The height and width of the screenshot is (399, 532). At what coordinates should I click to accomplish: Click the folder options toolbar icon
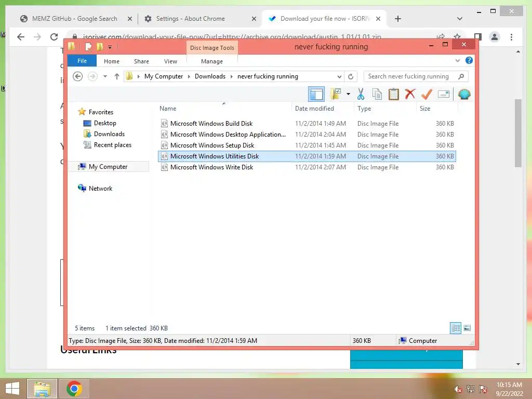tap(336, 94)
